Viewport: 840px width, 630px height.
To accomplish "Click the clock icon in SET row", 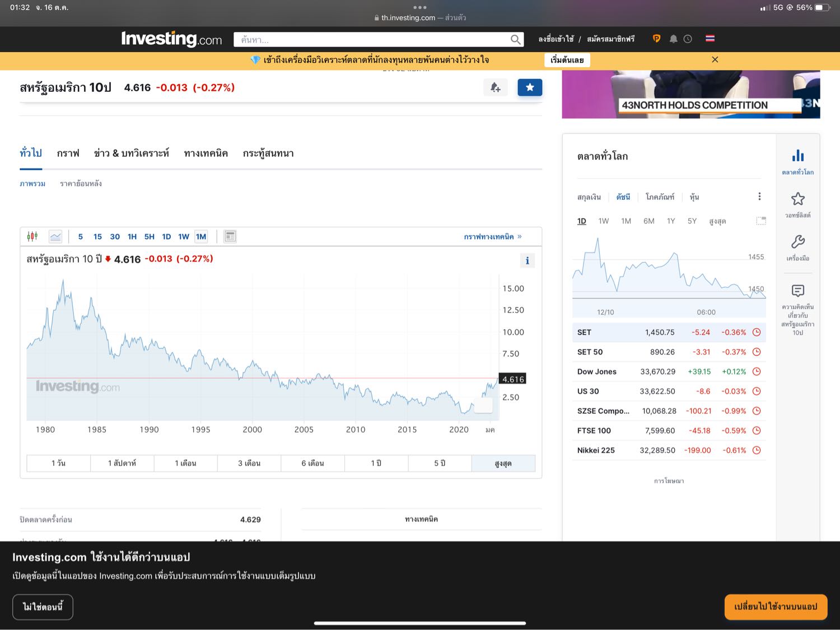I will (x=757, y=332).
